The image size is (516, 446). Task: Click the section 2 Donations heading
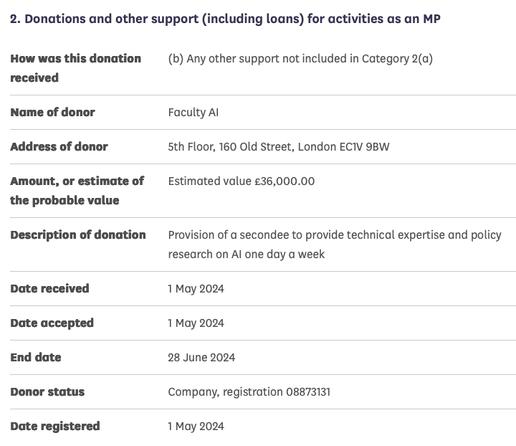point(225,19)
